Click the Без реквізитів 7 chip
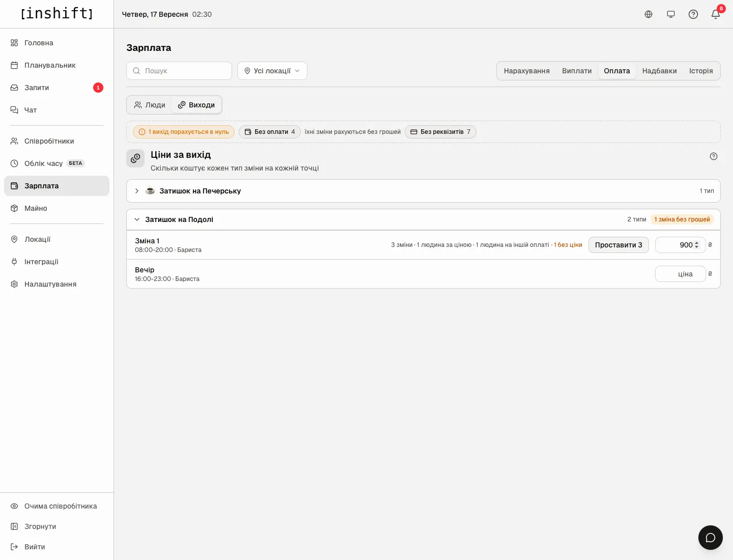The height and width of the screenshot is (560, 733). (x=440, y=132)
